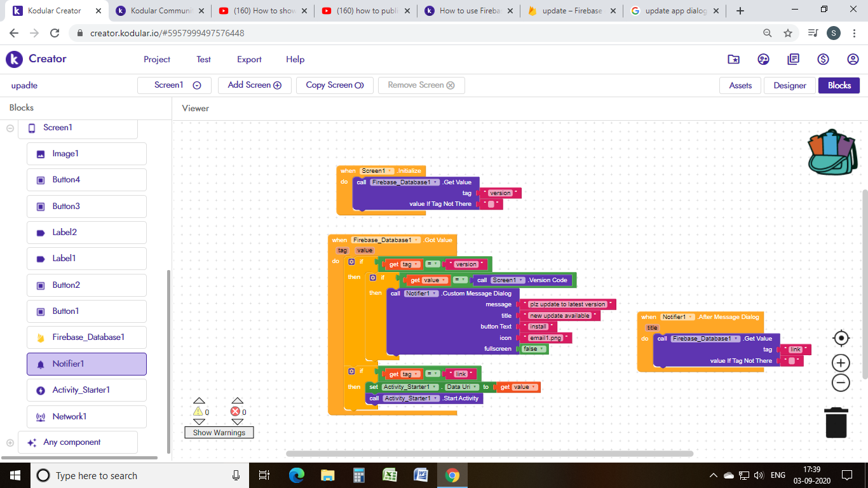Select Network1 component in the list
This screenshot has width=868, height=488.
pos(86,417)
